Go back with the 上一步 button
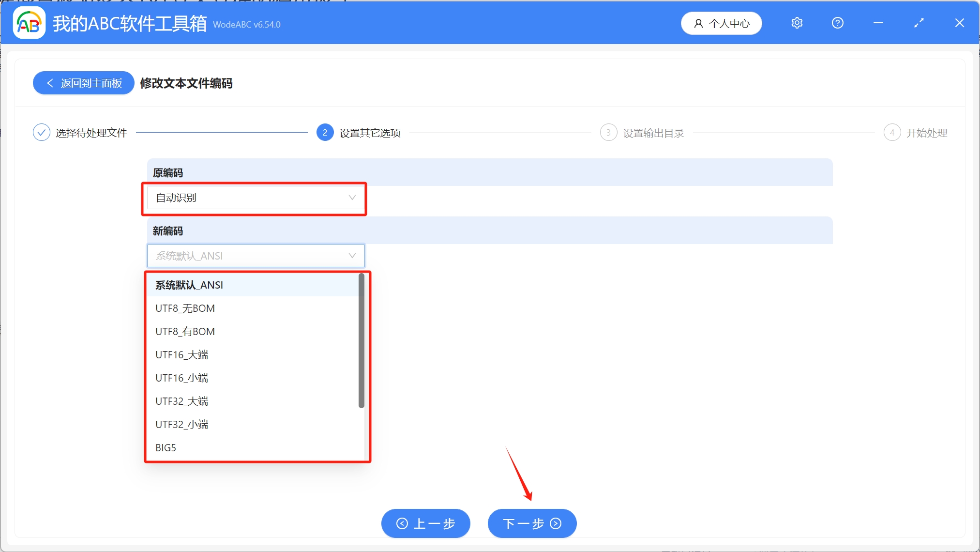 click(425, 523)
